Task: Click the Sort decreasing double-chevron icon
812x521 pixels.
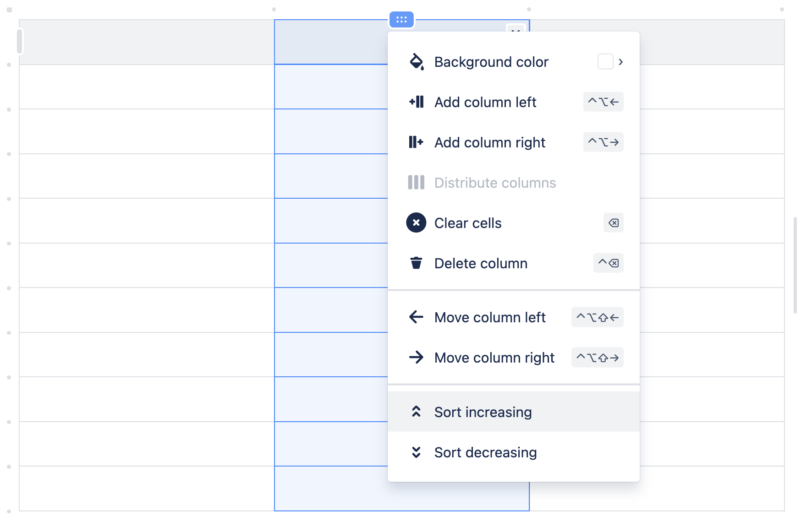Action: coord(417,452)
